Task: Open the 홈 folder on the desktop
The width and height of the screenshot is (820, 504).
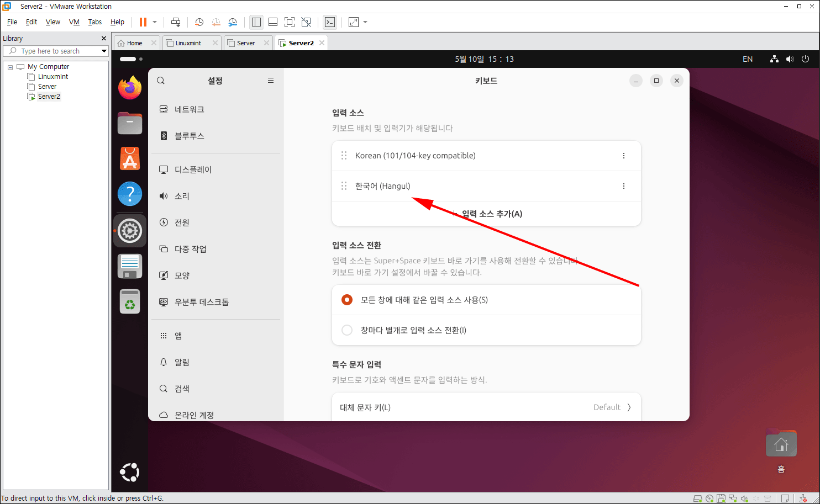Action: point(781,450)
